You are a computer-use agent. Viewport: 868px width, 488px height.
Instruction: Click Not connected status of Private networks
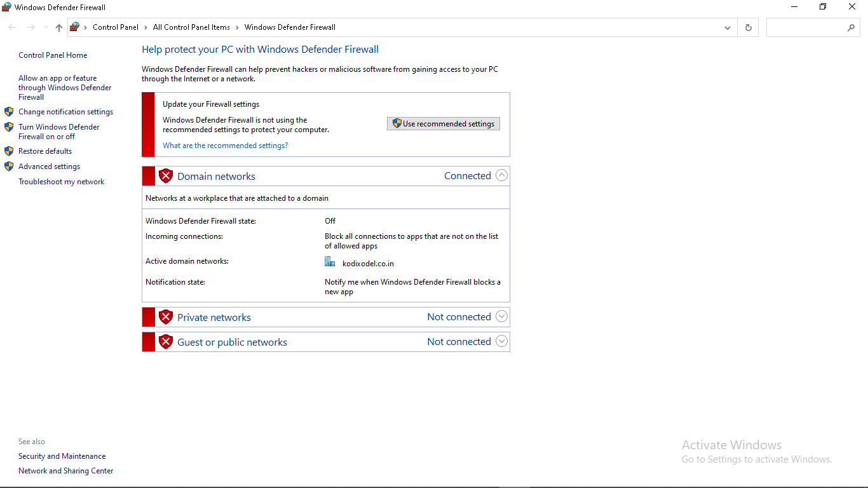[x=459, y=317]
